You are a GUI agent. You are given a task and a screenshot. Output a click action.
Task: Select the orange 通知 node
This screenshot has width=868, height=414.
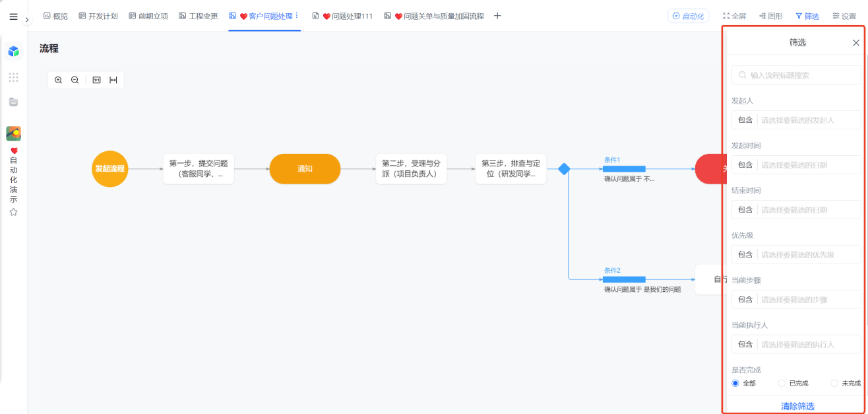click(305, 169)
